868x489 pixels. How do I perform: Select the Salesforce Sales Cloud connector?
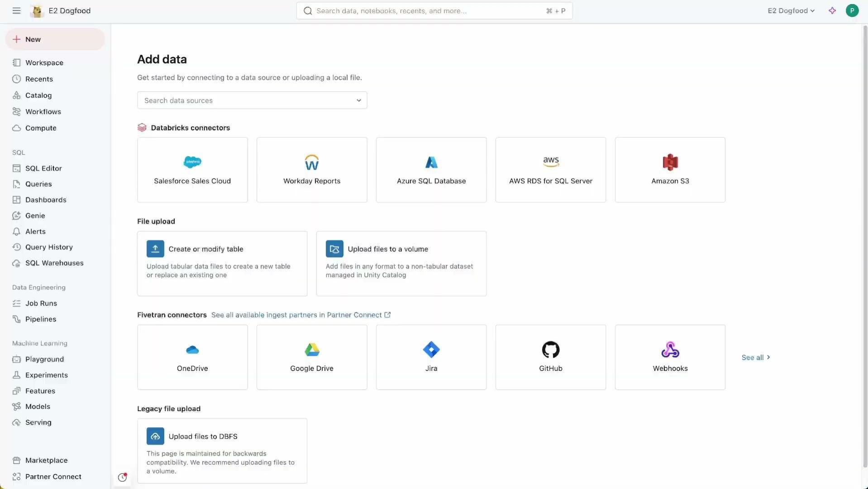pyautogui.click(x=192, y=170)
